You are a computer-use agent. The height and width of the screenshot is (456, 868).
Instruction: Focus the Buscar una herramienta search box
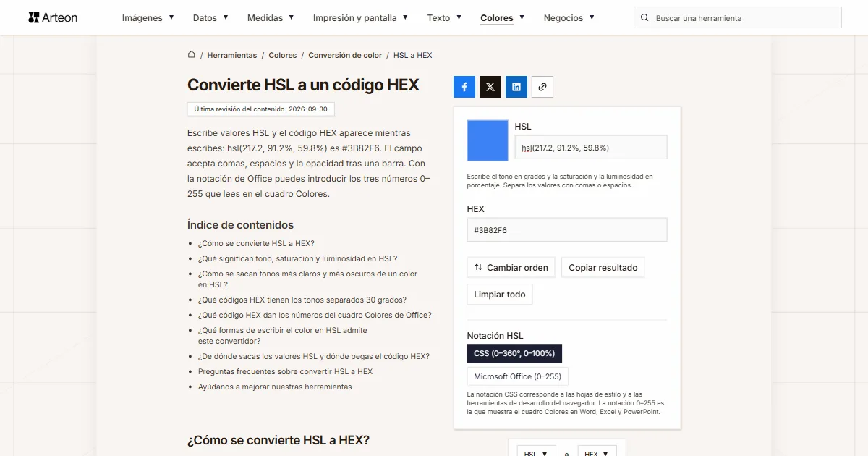(x=737, y=18)
